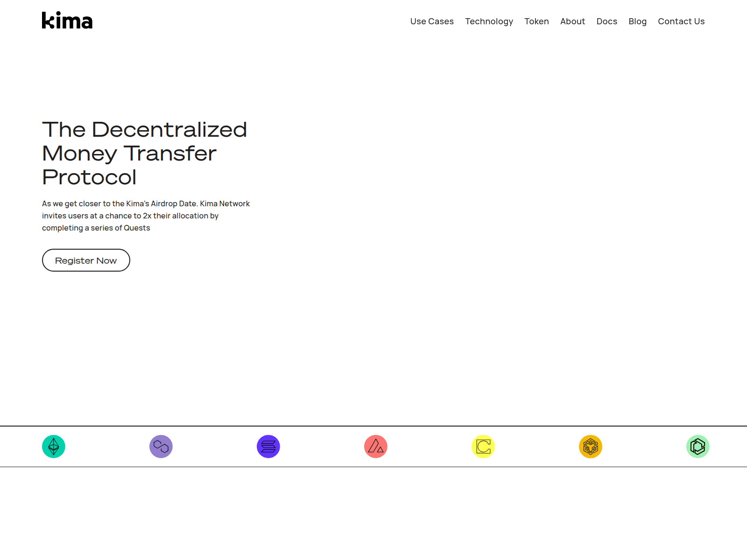Visit the Blog page

tap(637, 21)
